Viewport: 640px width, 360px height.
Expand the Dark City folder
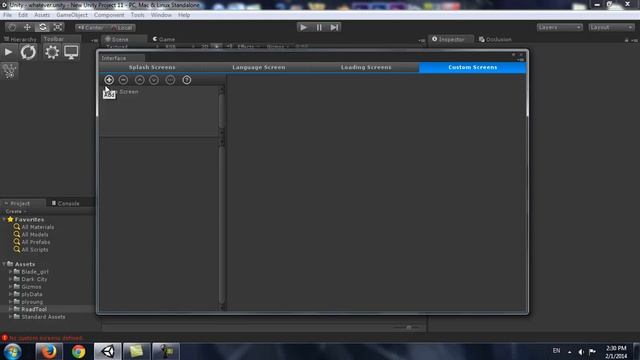tap(11, 279)
